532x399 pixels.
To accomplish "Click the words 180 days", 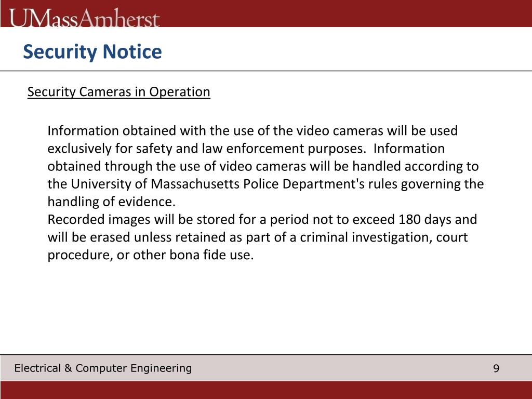I will coord(425,219).
